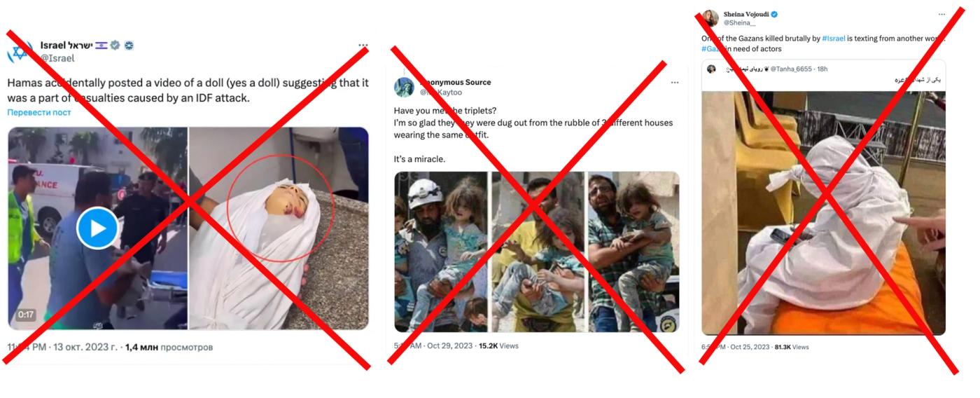This screenshot has width=980, height=398.
Task: Open the middle photo of the carried child
Action: tap(538, 252)
